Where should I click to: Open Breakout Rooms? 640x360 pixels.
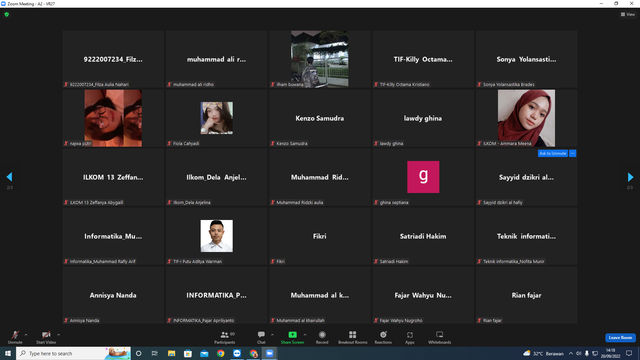pos(353,337)
